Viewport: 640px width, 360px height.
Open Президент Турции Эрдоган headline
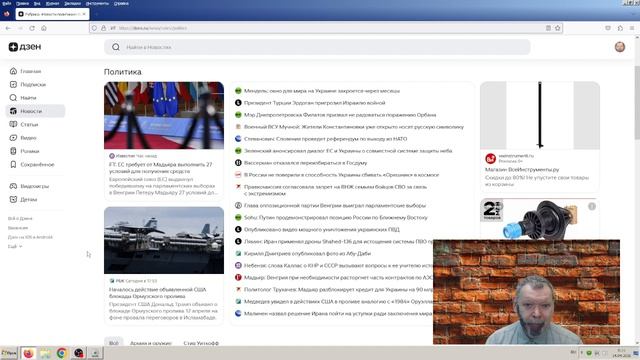click(314, 103)
